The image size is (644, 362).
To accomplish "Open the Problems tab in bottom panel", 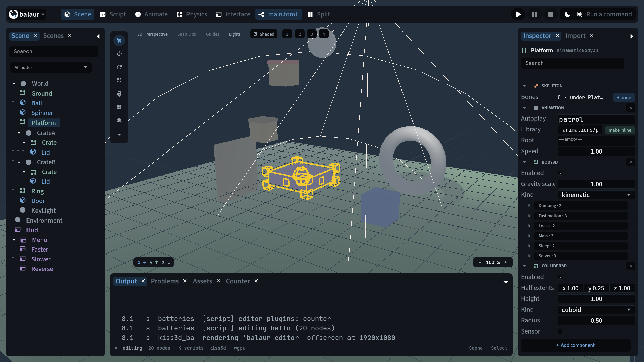I will coord(165,281).
